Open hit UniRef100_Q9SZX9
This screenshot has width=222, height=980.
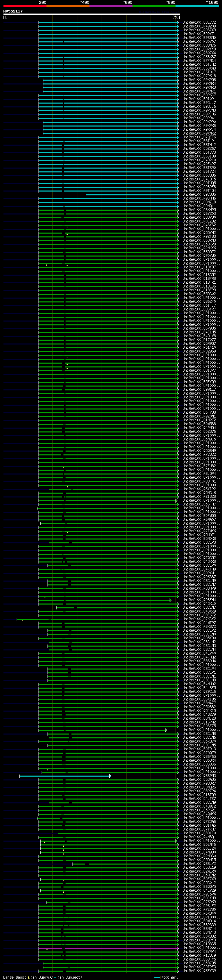(x=199, y=30)
